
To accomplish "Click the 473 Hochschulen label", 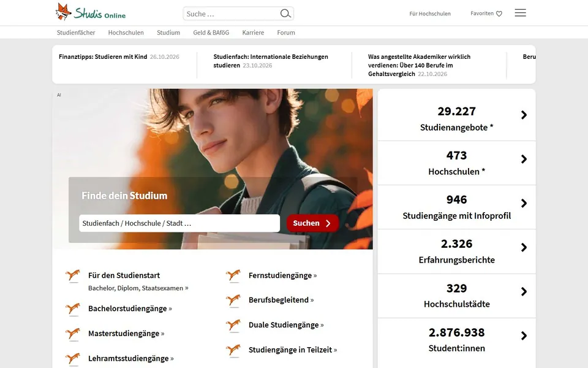I will click(x=456, y=172).
